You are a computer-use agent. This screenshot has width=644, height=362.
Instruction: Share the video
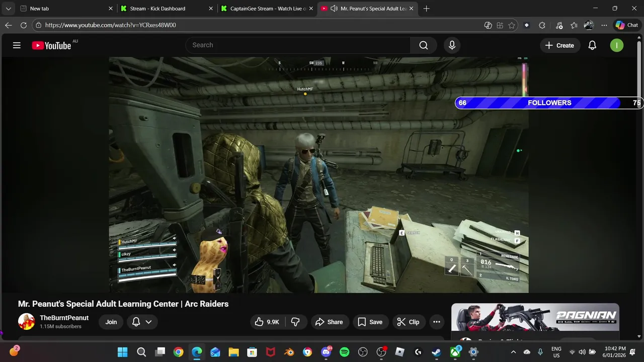coord(329,322)
